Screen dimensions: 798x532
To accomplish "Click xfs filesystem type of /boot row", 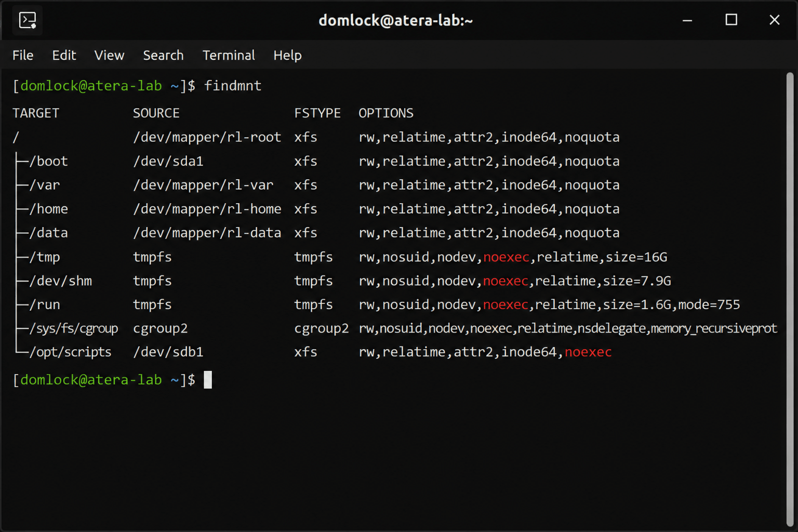I will (x=305, y=161).
